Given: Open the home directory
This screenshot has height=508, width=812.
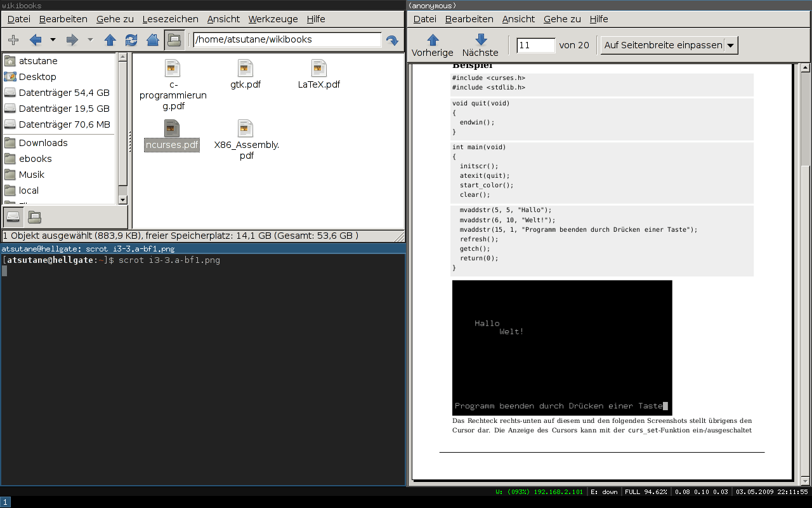Looking at the screenshot, I should (152, 39).
